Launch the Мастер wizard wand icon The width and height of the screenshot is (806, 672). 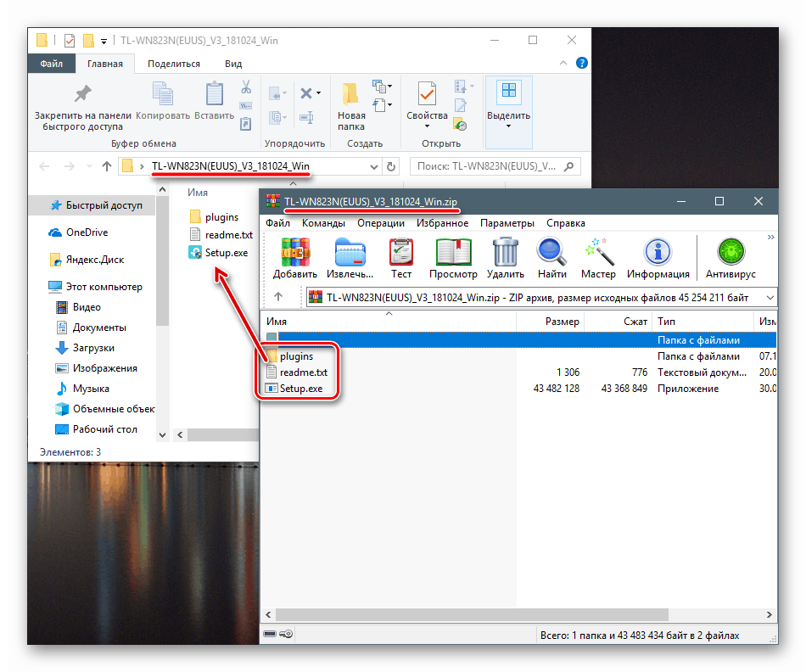[599, 252]
